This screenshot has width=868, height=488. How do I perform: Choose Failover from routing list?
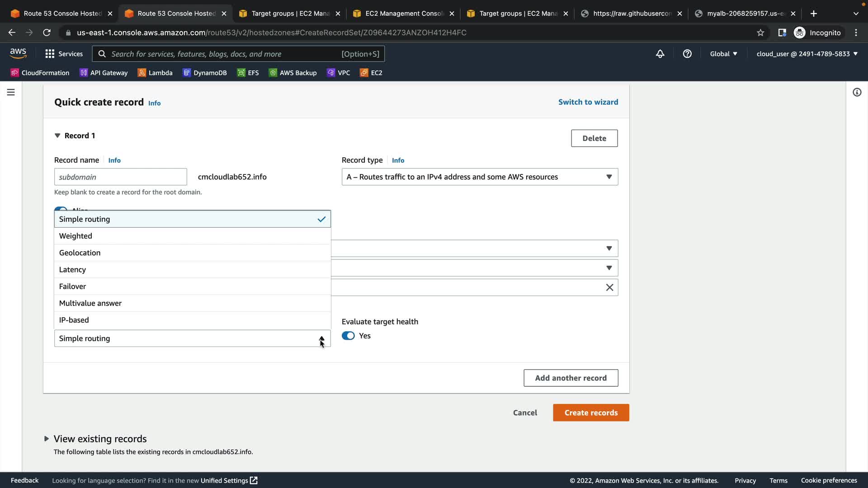point(72,286)
